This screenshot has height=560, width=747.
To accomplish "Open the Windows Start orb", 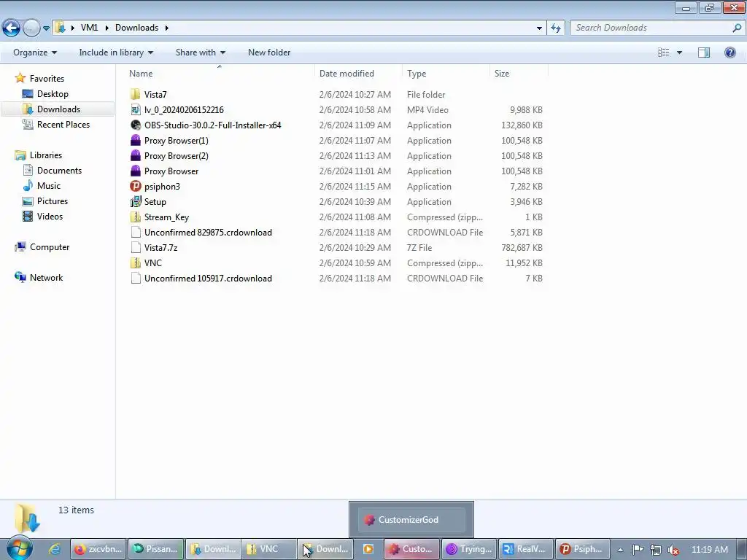I will [19, 549].
